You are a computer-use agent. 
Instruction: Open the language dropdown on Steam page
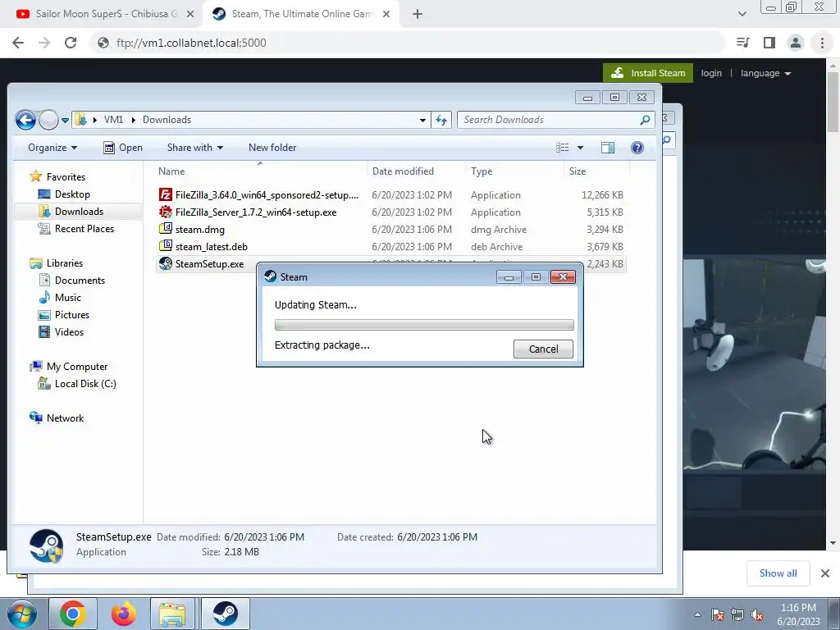click(765, 73)
